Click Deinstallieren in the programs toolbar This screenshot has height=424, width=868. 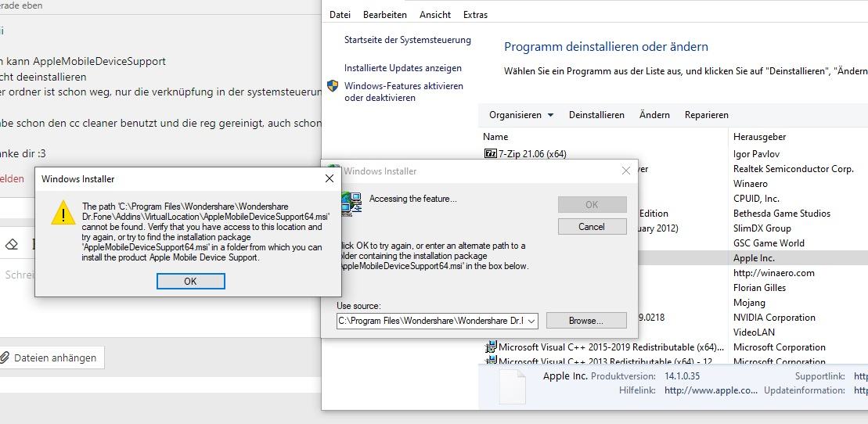(x=596, y=115)
